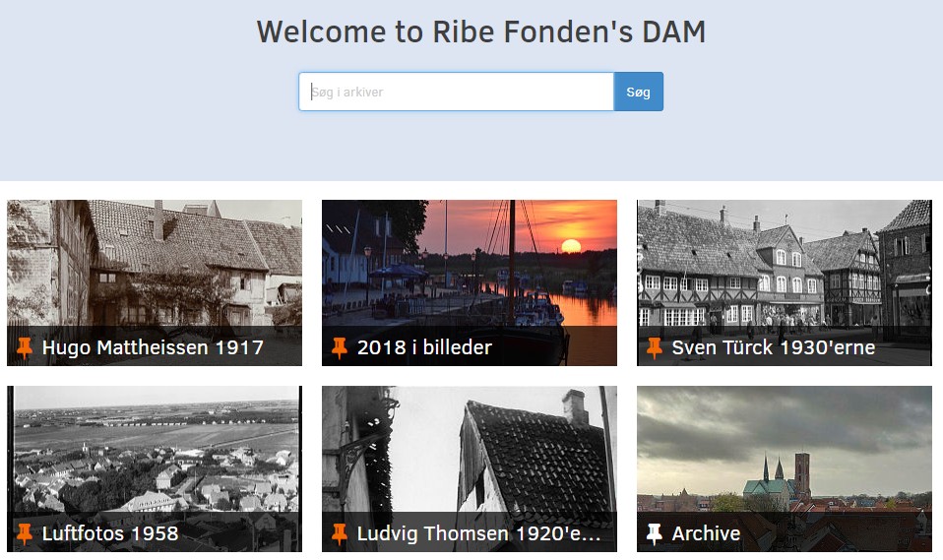The image size is (943, 560).
Task: Click the orange pin on Ludvig Thomsen 1920'erne
Action: pyautogui.click(x=340, y=533)
